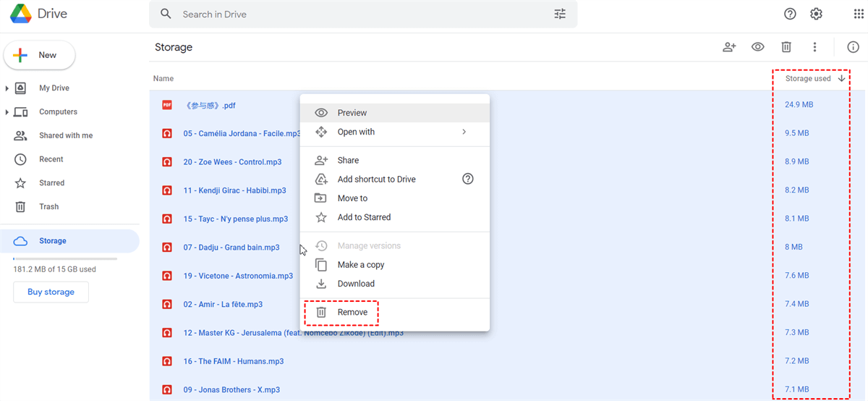Open the Help question mark icon
This screenshot has height=401, width=868.
click(791, 14)
